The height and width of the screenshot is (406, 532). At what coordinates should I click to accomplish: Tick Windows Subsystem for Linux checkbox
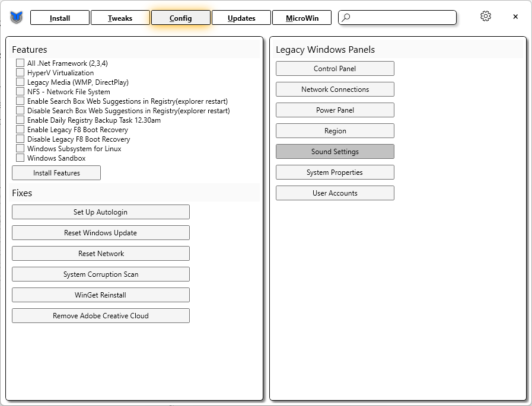(20, 149)
